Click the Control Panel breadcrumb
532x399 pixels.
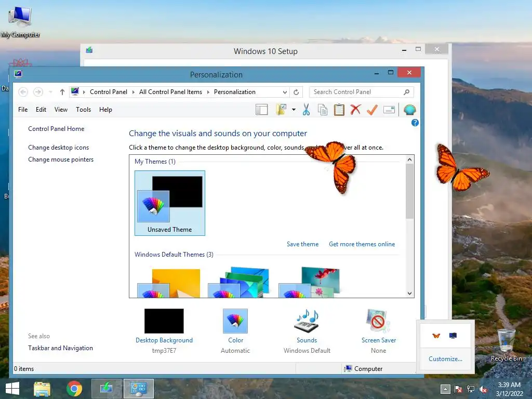(x=109, y=92)
